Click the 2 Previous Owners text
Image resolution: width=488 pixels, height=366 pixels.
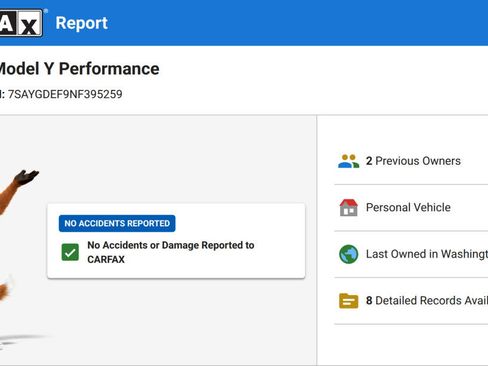(413, 161)
